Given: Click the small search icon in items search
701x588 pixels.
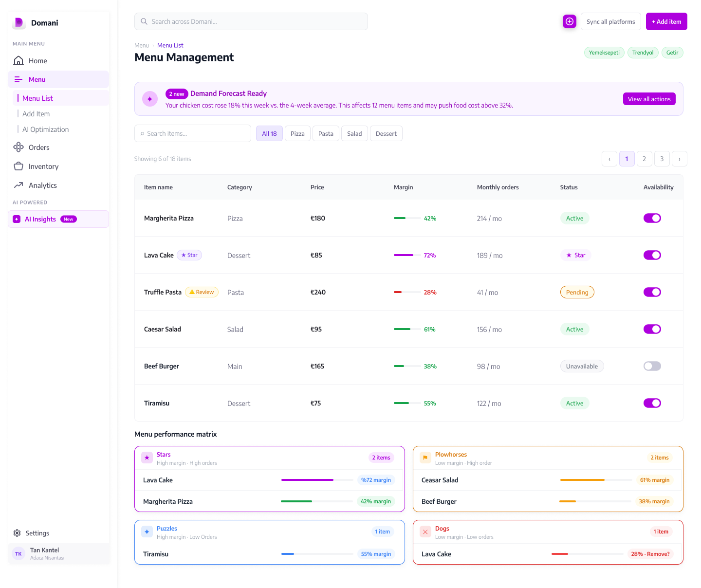Looking at the screenshot, I should pyautogui.click(x=142, y=134).
